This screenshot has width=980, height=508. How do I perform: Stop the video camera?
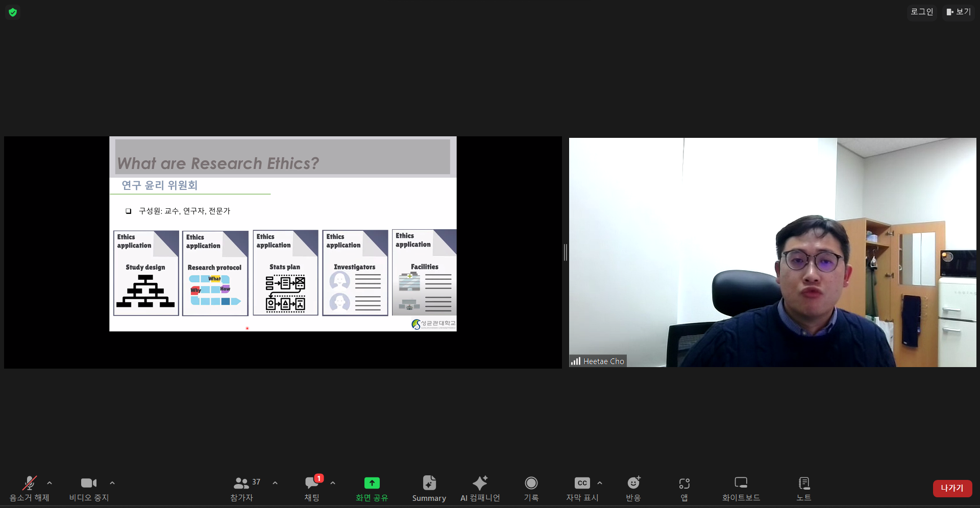89,483
